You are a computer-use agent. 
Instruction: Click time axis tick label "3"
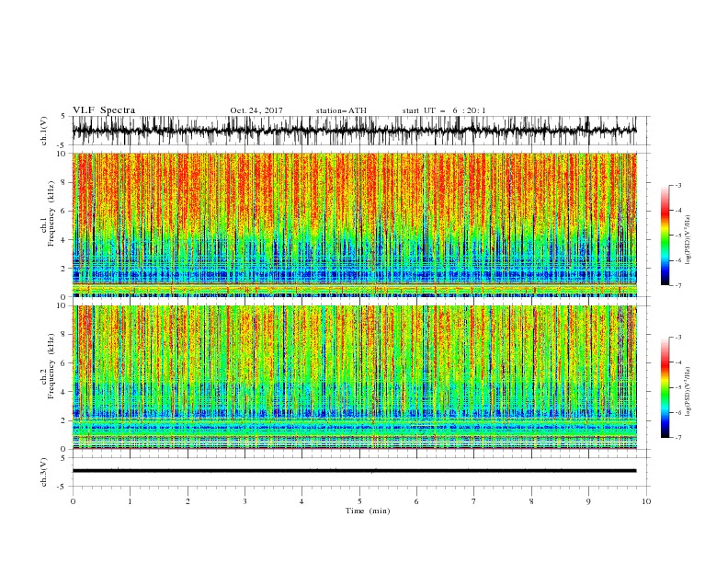[x=245, y=501]
